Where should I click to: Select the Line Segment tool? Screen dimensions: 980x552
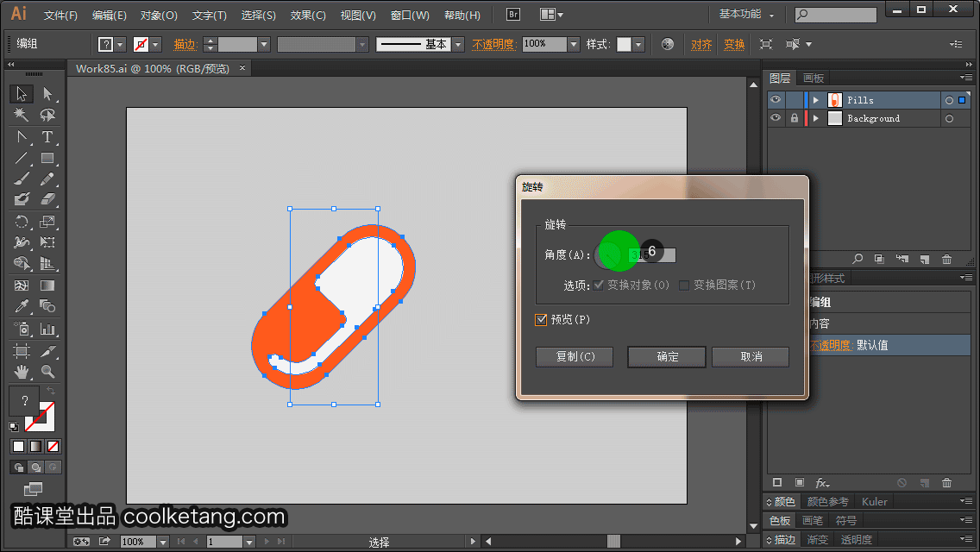(x=22, y=158)
